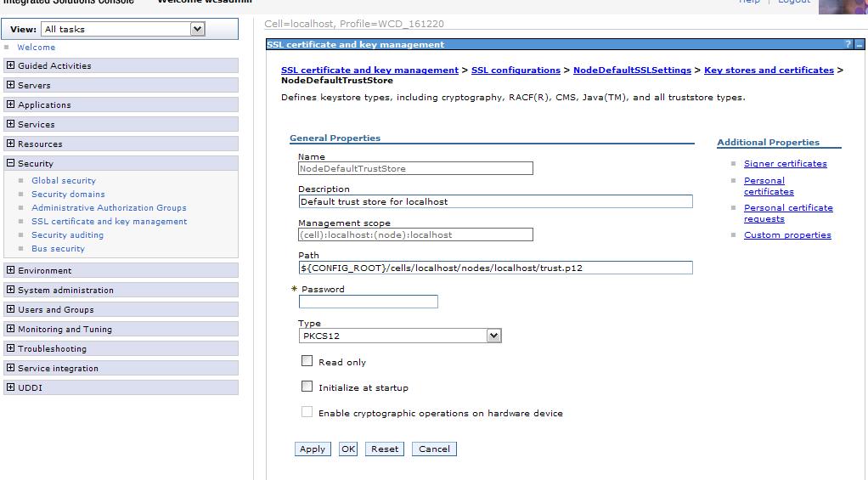The height and width of the screenshot is (480, 868).
Task: Go to SSL configurations breadcrumb
Action: coord(516,71)
